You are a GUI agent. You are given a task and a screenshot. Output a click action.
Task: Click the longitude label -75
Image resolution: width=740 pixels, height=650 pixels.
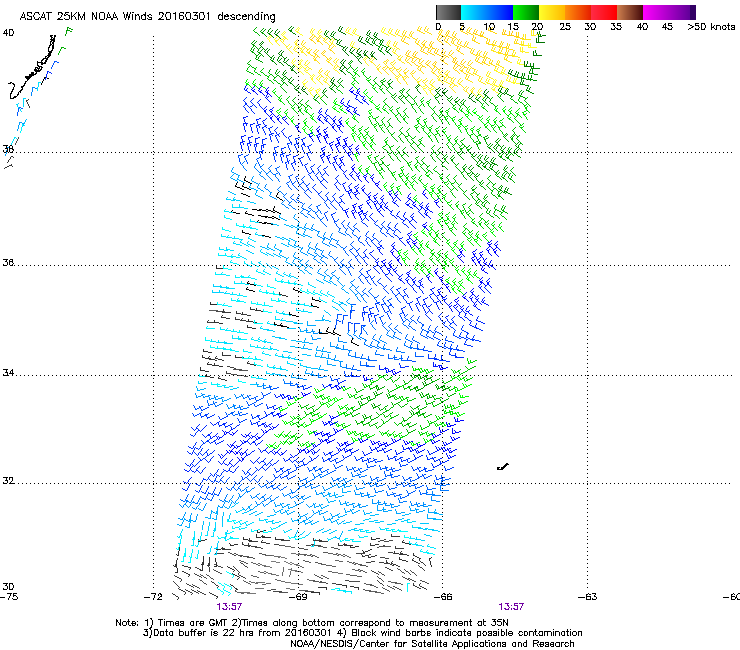point(9,597)
